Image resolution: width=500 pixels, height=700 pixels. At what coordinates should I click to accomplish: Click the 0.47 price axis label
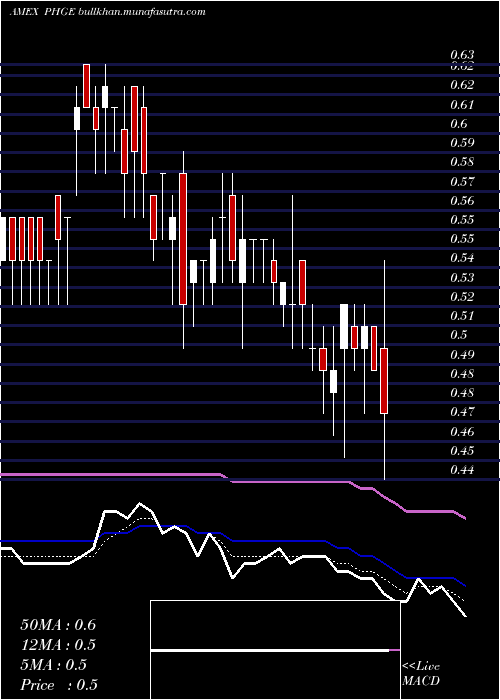point(462,412)
